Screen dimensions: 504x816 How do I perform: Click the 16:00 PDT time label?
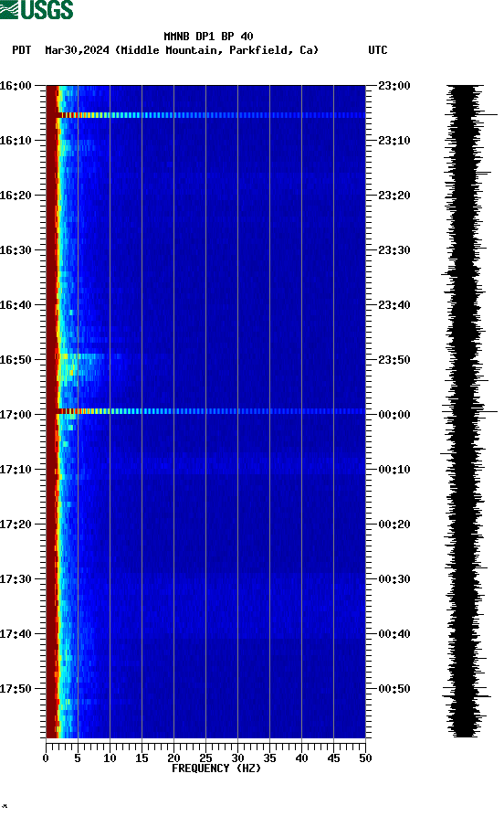point(16,86)
